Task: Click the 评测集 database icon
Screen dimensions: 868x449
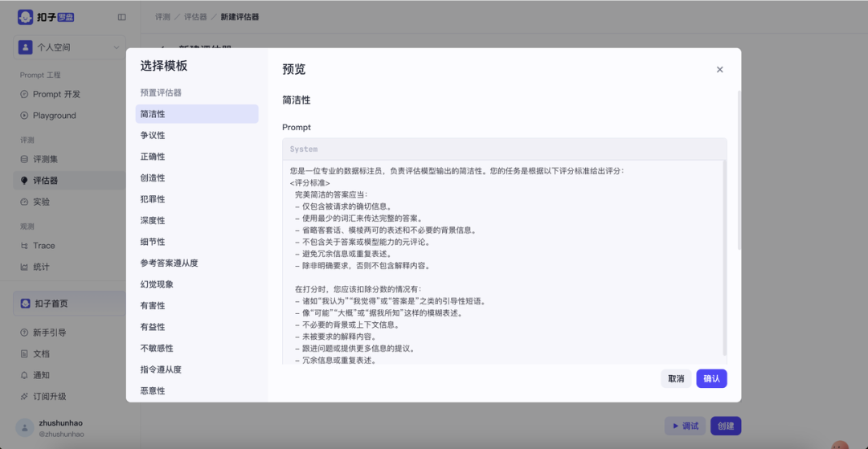Action: click(24, 159)
